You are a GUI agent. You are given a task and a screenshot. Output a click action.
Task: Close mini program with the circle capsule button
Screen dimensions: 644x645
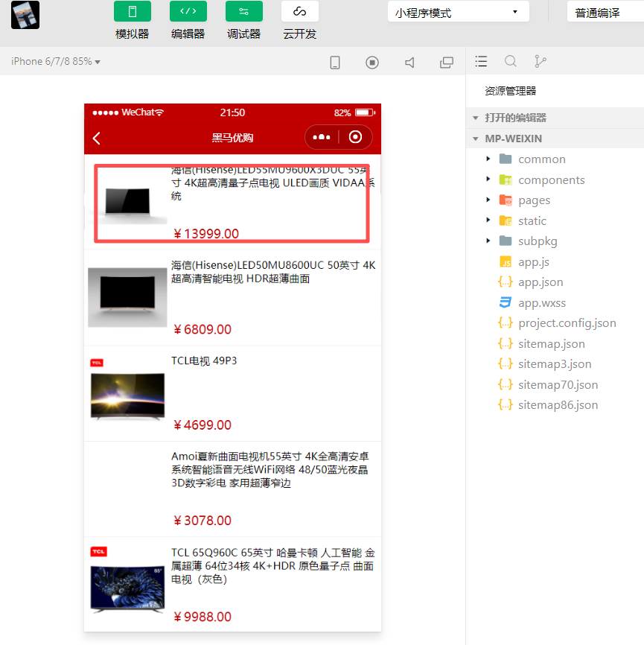pyautogui.click(x=355, y=137)
